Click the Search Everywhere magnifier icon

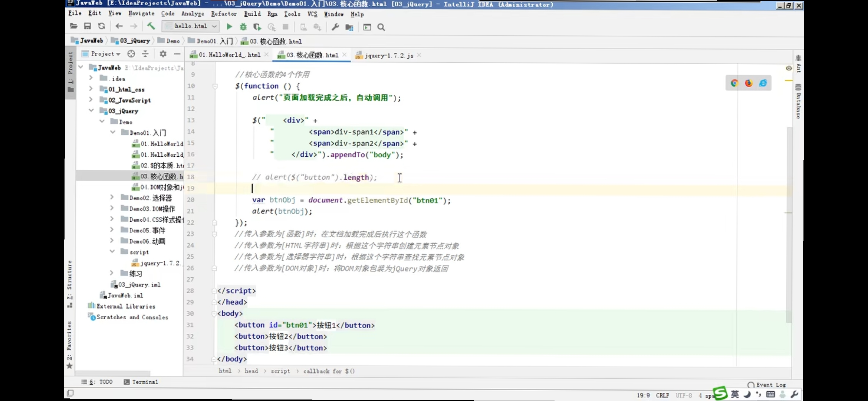[x=381, y=27]
